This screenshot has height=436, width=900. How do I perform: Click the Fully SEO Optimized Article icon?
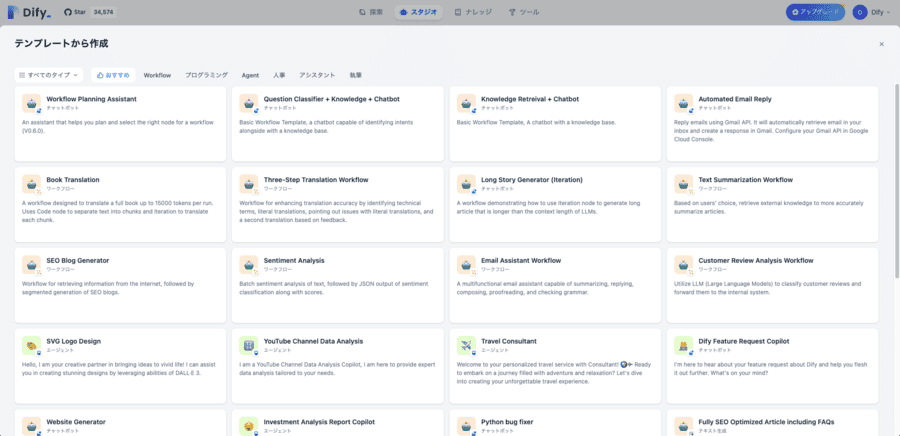pyautogui.click(x=684, y=426)
